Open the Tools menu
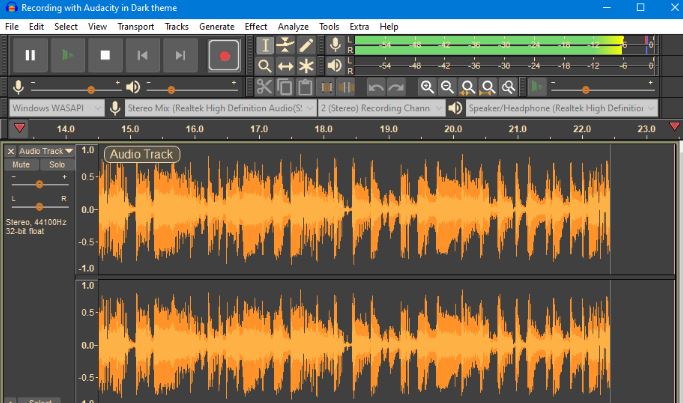The height and width of the screenshot is (403, 683). coord(329,27)
